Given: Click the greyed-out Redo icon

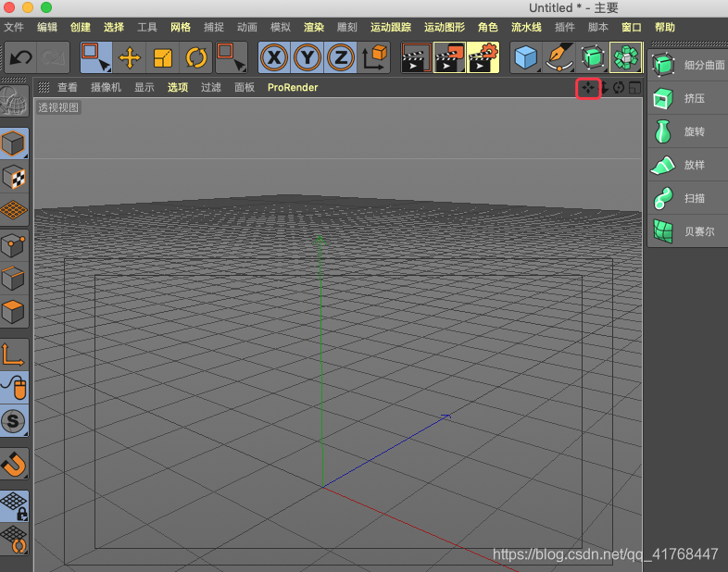Looking at the screenshot, I should 54,57.
